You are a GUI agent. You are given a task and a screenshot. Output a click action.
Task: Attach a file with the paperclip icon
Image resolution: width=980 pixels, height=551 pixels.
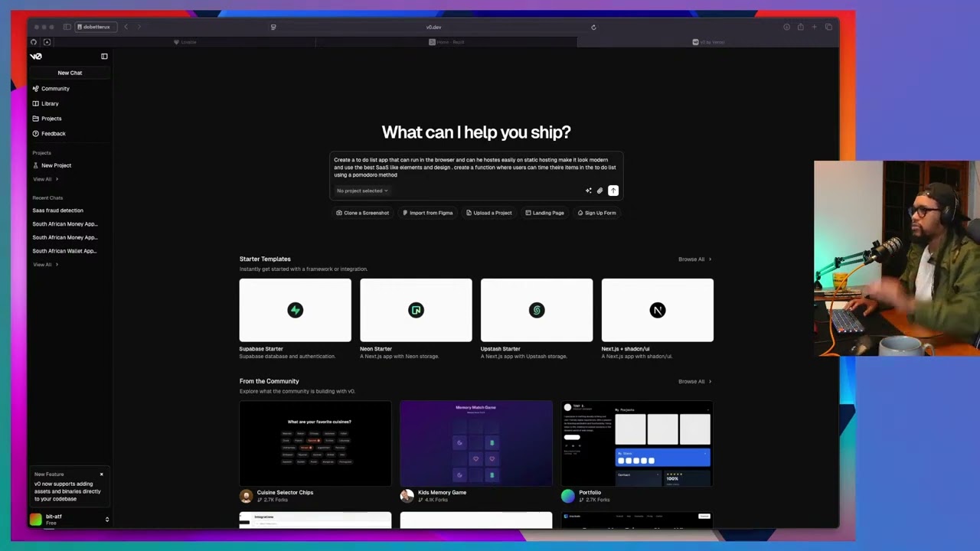click(600, 191)
